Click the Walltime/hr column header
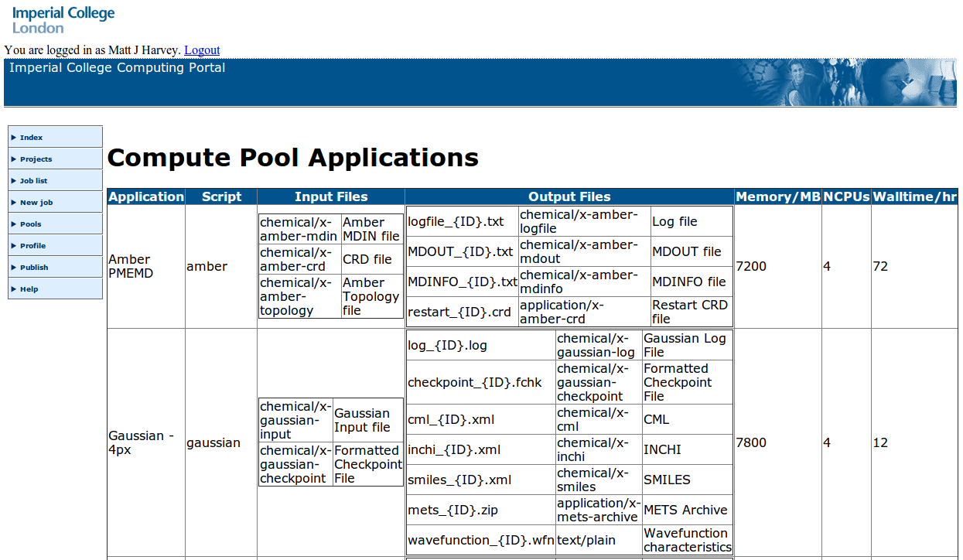Viewport: 963px width, 560px height. click(914, 197)
